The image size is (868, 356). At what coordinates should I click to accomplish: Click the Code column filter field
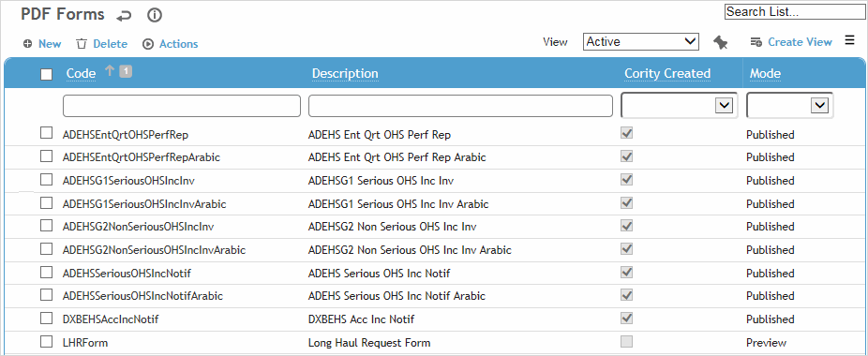coord(182,106)
